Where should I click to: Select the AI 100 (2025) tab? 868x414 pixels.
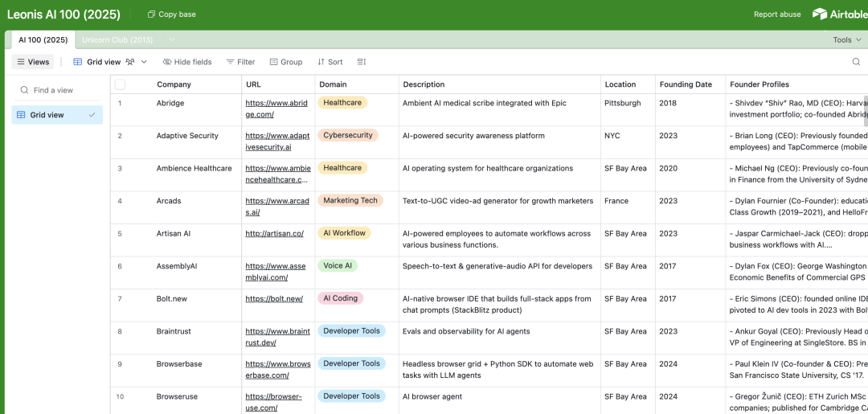point(43,40)
